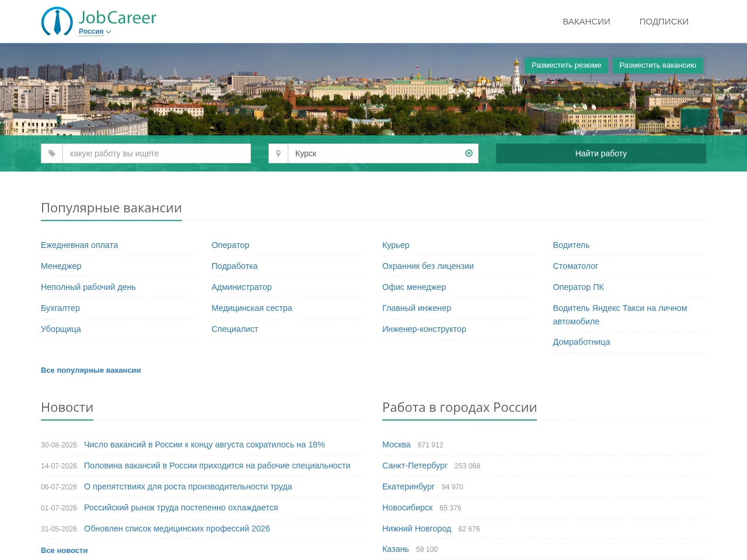Open the Москва city jobs link
Image resolution: width=747 pixels, height=560 pixels.
[396, 444]
